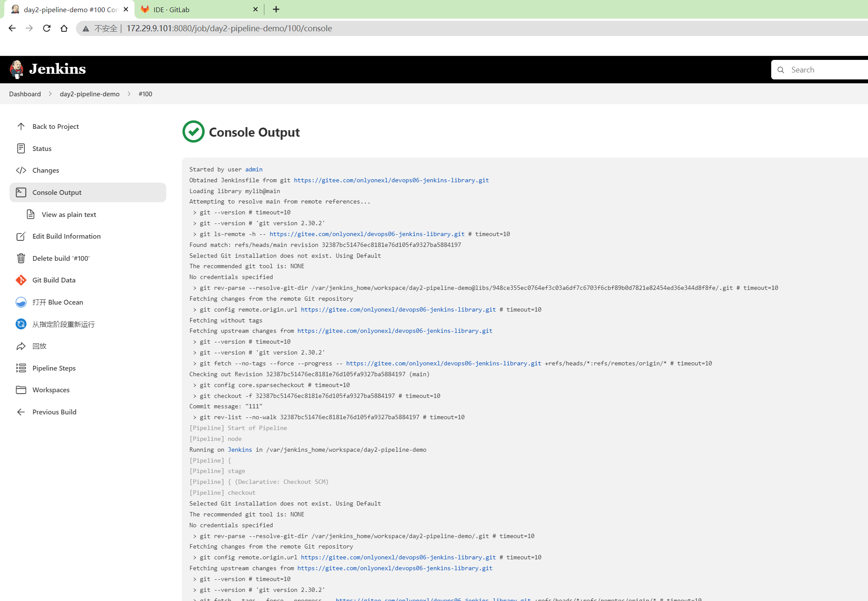Click 打开 Blue Ocean label
868x601 pixels.
tap(58, 302)
